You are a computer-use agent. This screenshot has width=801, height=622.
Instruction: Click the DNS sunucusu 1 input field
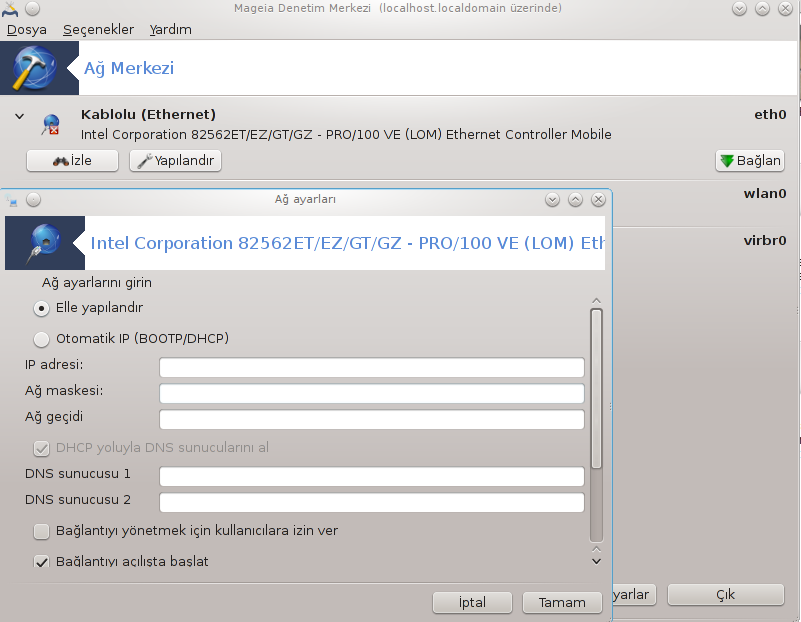coord(372,476)
